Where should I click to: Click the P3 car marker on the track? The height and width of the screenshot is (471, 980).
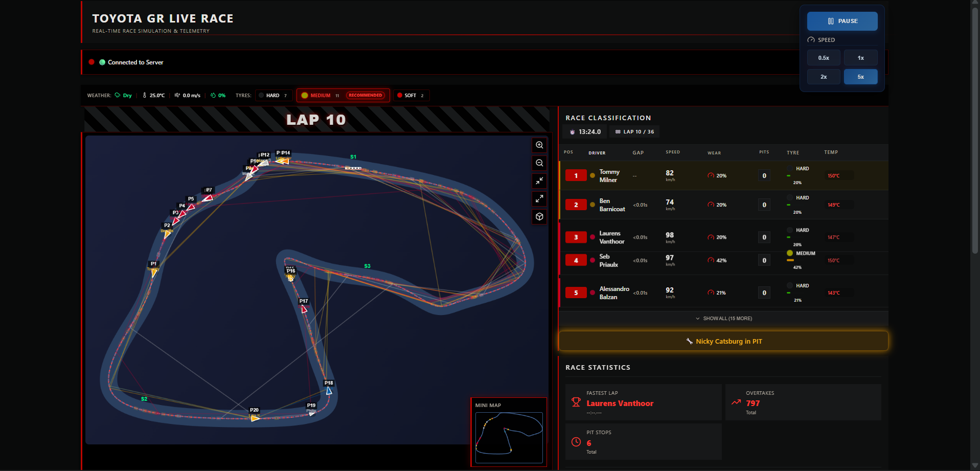coord(176,221)
